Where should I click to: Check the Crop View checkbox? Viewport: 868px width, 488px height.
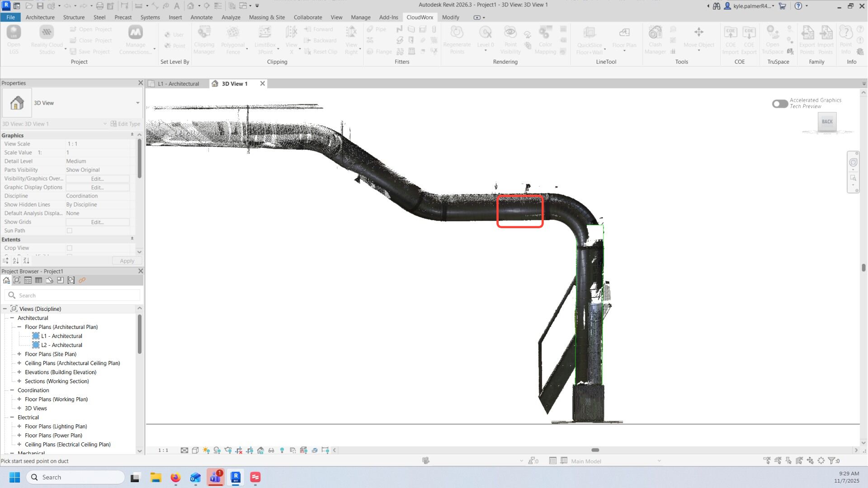70,248
